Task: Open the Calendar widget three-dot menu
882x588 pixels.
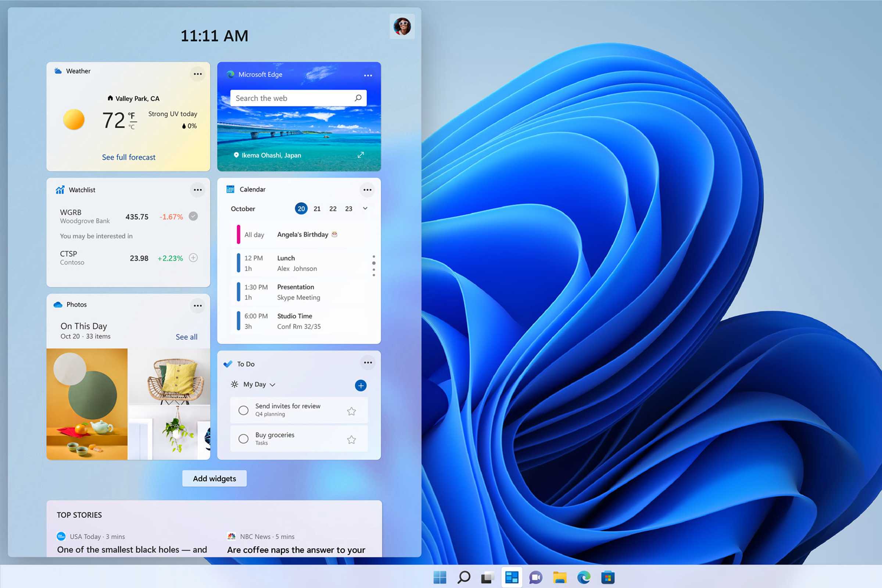Action: [x=367, y=190]
